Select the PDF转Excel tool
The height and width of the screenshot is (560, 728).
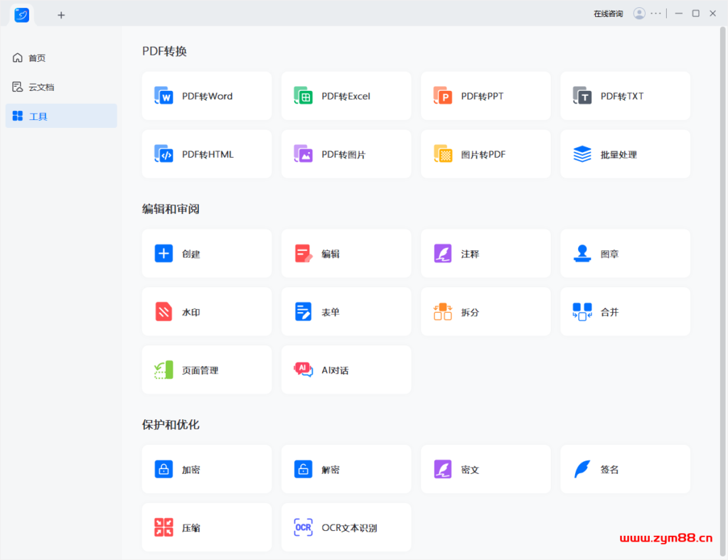[x=346, y=96]
